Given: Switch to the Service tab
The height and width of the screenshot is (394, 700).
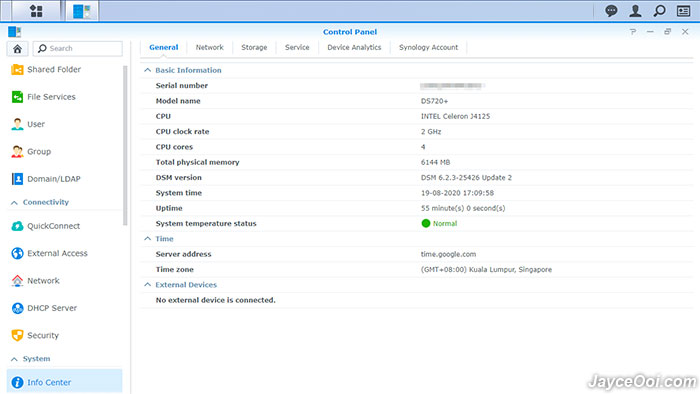Looking at the screenshot, I should 297,47.
